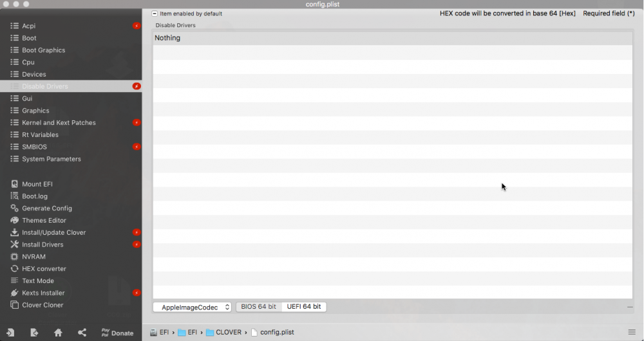Open the AppleImageCodec dropdown
This screenshot has height=341, width=644.
pos(192,307)
